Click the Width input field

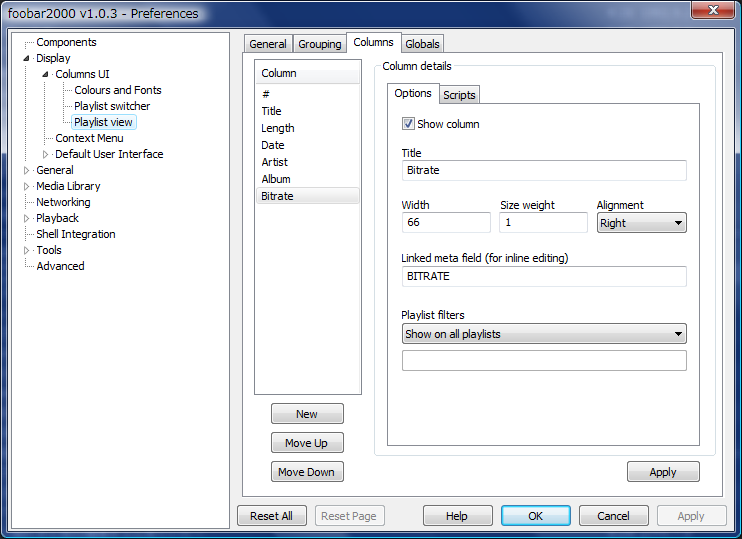[446, 222]
